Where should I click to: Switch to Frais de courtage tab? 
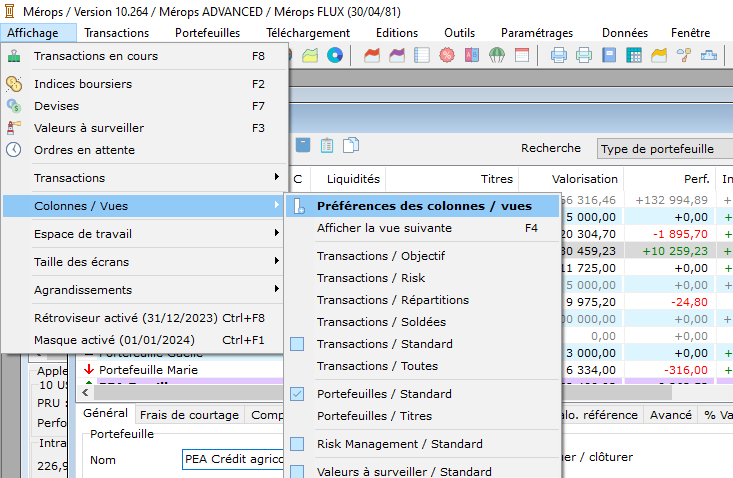tap(189, 415)
